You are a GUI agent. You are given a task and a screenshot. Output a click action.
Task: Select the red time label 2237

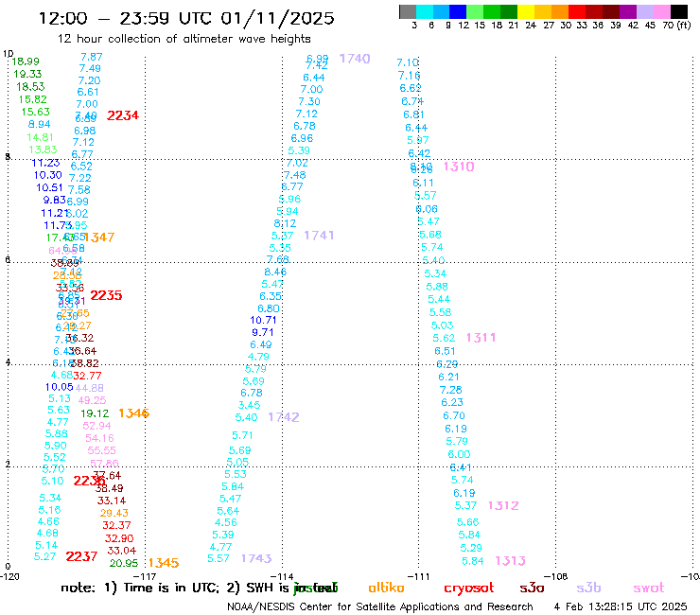tap(81, 556)
